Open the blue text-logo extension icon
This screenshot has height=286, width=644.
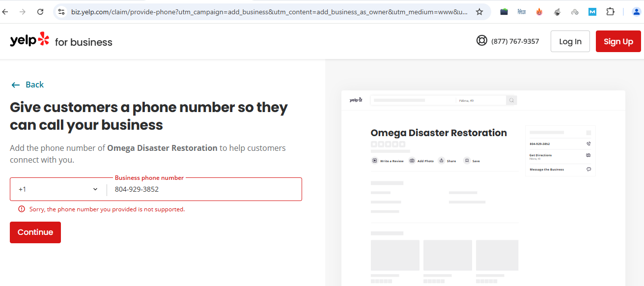(x=522, y=12)
